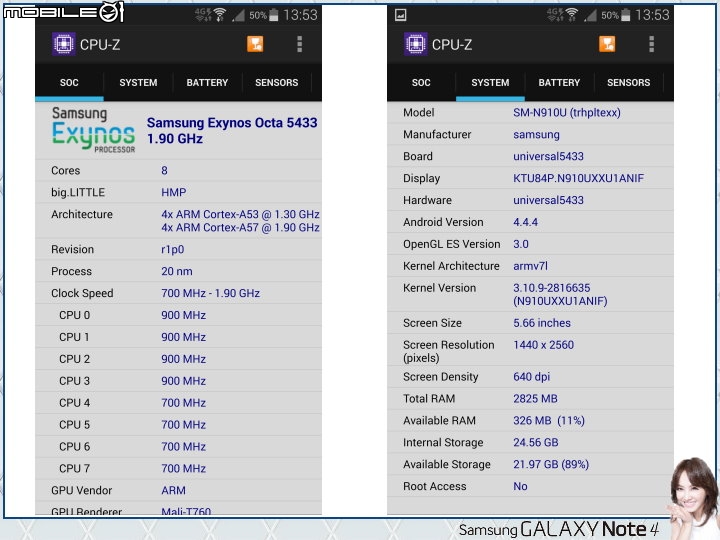Tap OpenGL ES Version value '3.0'
720x540 pixels.
[521, 244]
